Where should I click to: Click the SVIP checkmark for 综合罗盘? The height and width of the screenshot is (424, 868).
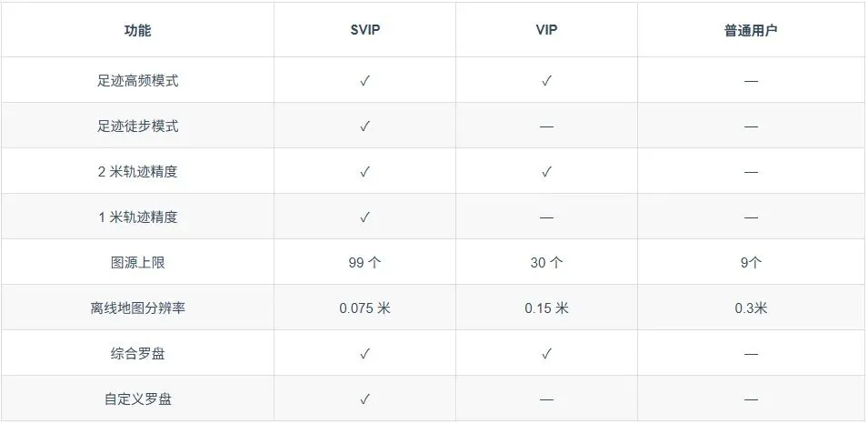coord(364,354)
